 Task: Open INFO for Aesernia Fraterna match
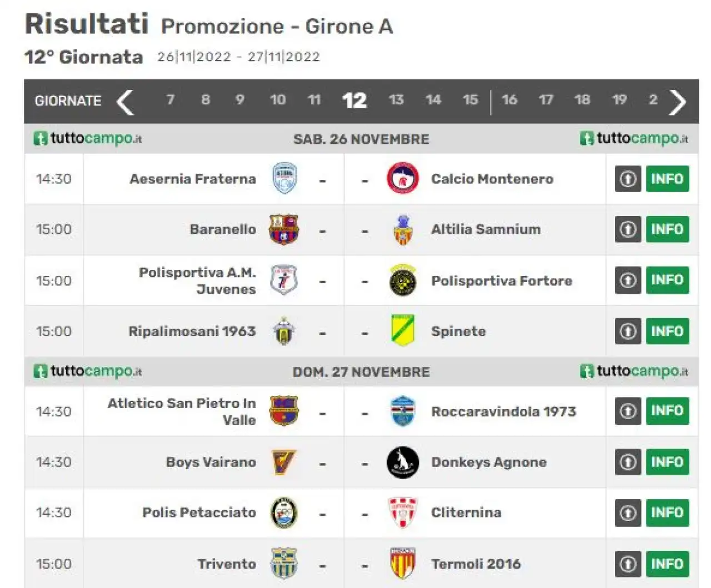(668, 179)
